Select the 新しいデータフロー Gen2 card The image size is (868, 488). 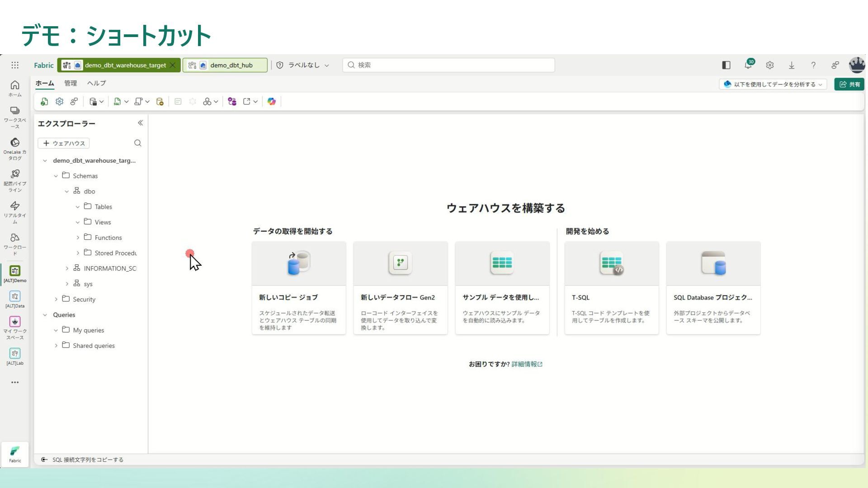point(401,288)
